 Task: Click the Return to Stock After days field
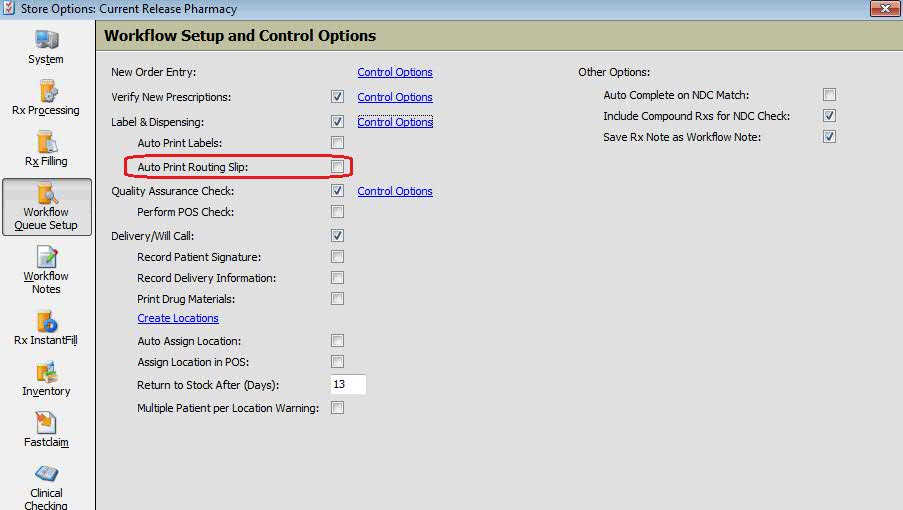point(348,385)
